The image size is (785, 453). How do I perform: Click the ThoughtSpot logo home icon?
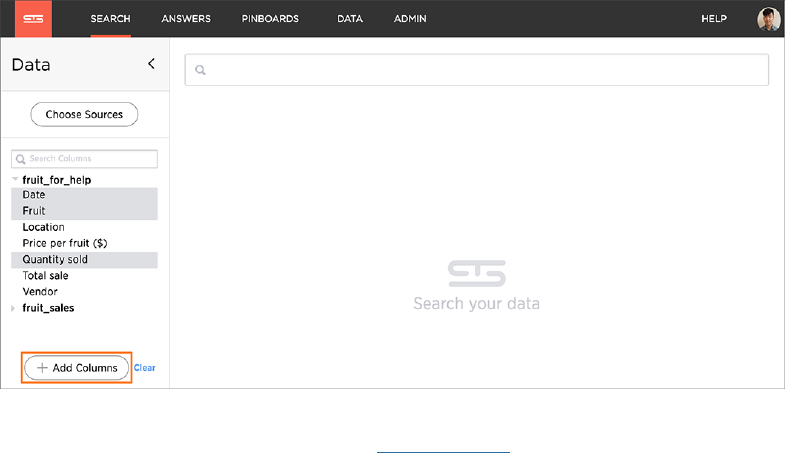click(x=33, y=19)
